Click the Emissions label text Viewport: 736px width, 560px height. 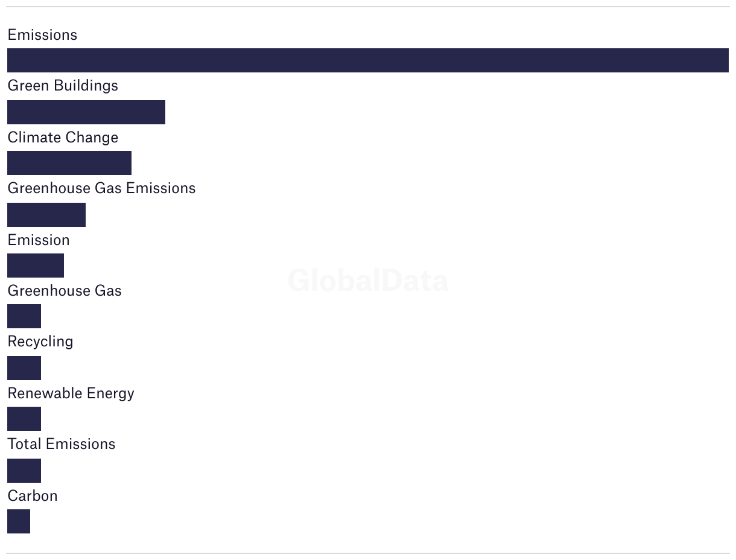click(x=42, y=35)
